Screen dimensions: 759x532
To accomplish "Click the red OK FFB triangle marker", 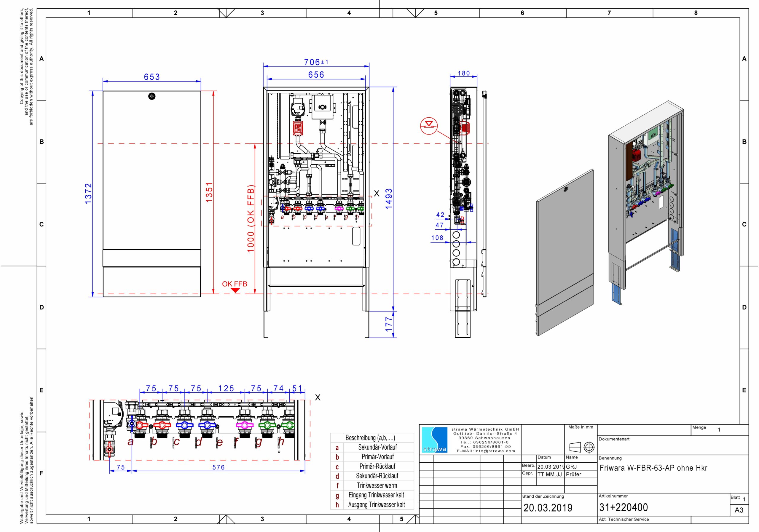I will point(235,290).
